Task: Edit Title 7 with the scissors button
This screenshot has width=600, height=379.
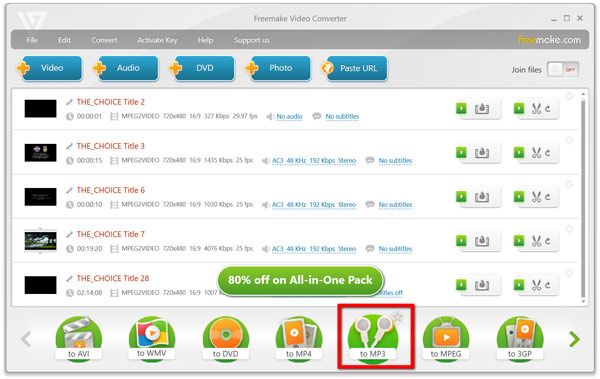Action: click(536, 241)
